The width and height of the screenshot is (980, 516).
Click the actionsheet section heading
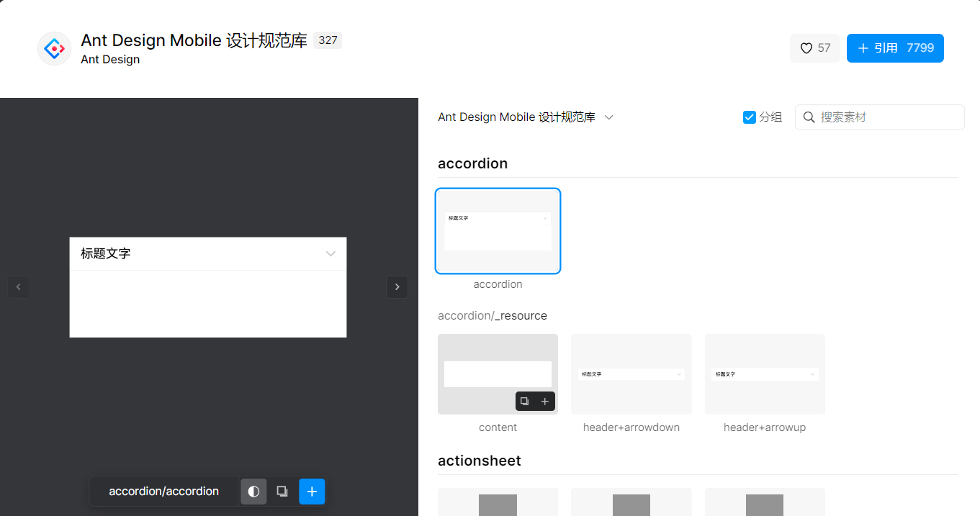click(x=480, y=461)
